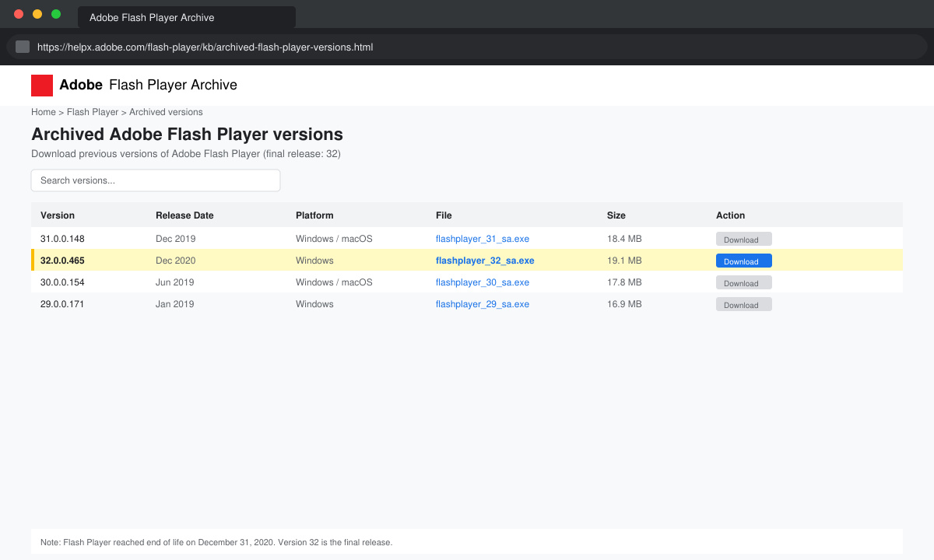
Task: Click the Release Date column header
Action: click(184, 215)
